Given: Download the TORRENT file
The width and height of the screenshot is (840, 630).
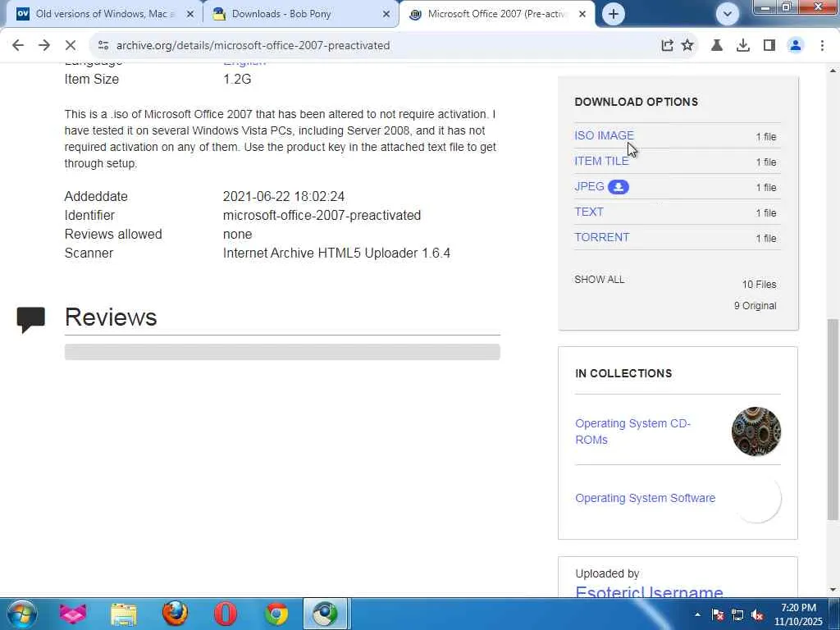Looking at the screenshot, I should coord(601,237).
